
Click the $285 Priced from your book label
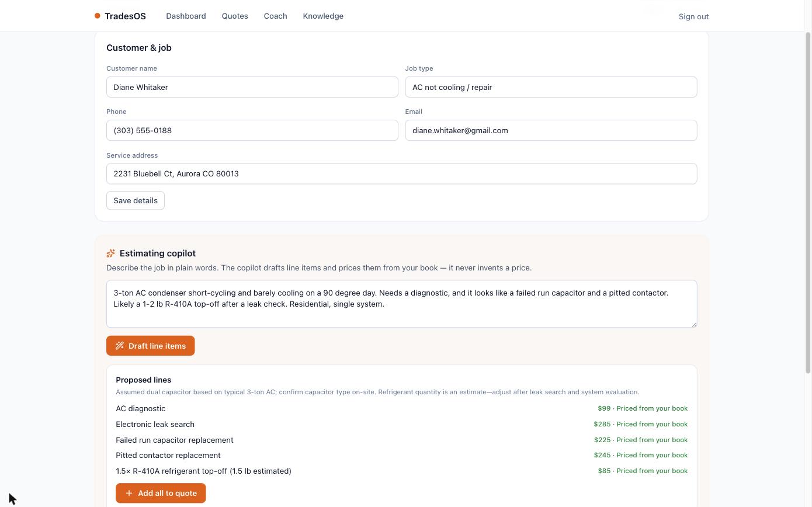click(641, 424)
